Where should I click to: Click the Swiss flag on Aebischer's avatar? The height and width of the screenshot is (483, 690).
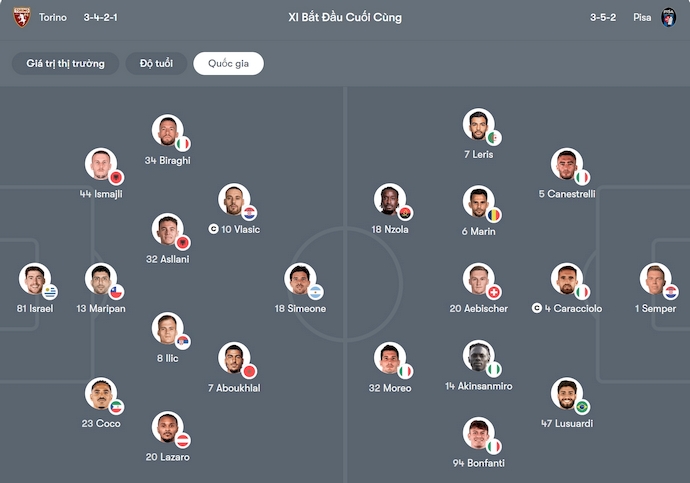click(x=493, y=292)
